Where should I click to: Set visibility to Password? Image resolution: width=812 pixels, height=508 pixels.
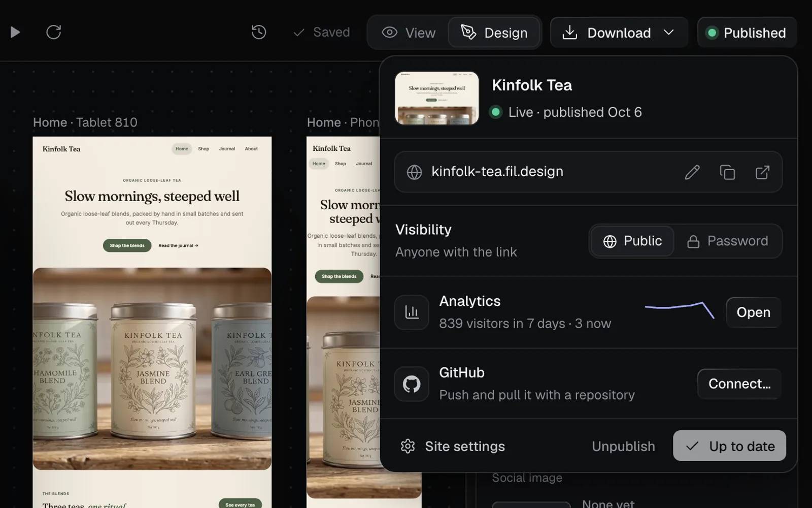point(727,241)
